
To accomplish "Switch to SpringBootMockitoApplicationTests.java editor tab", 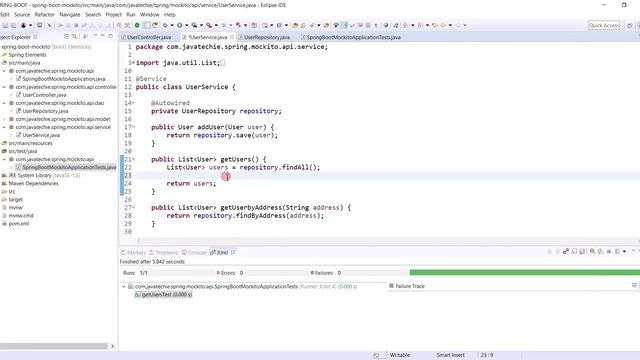I will coord(353,37).
